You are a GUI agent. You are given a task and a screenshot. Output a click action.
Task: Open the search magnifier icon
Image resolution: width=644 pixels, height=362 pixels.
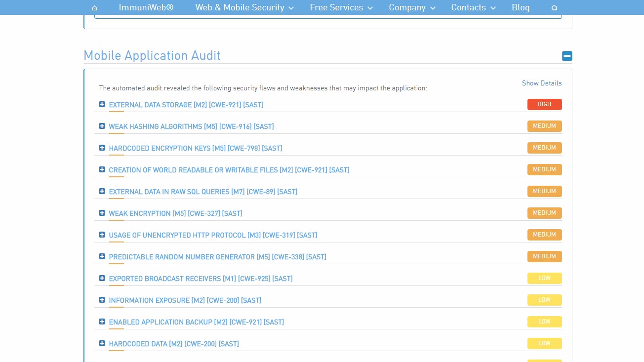pos(554,8)
